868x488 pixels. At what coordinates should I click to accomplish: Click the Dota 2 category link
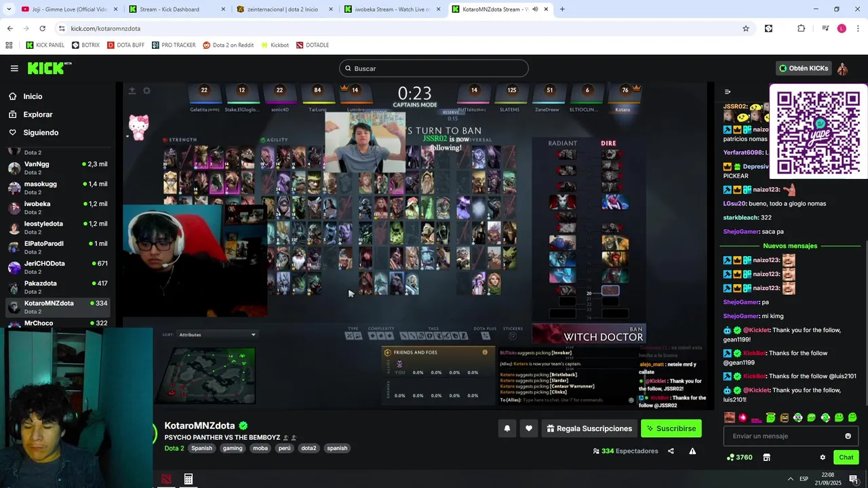coord(174,448)
